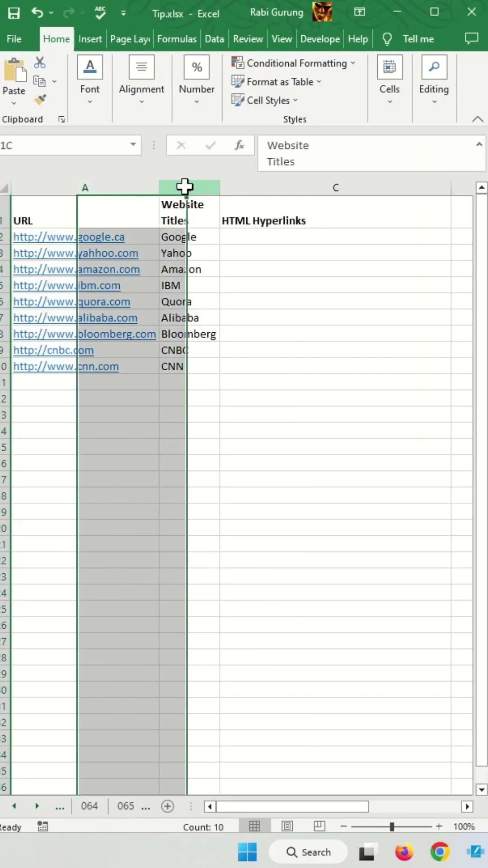Switch to the Formulas tab
Screen dimensions: 488x868
[x=177, y=39]
